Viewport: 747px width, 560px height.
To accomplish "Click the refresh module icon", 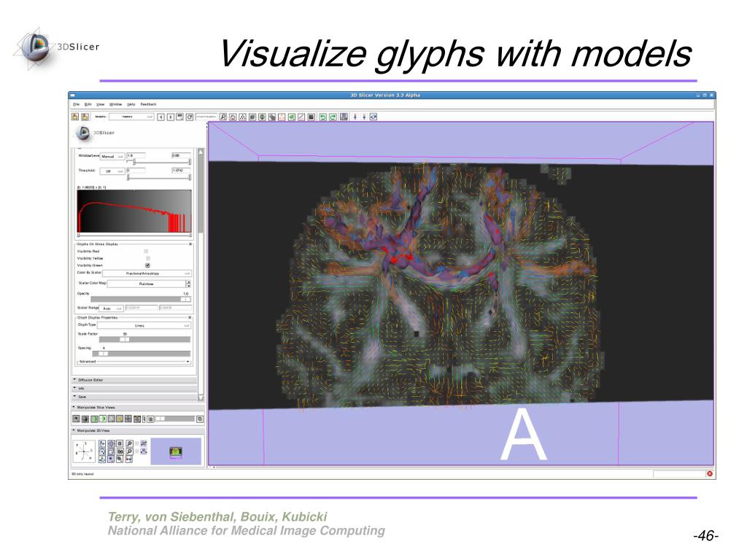I will 189,117.
